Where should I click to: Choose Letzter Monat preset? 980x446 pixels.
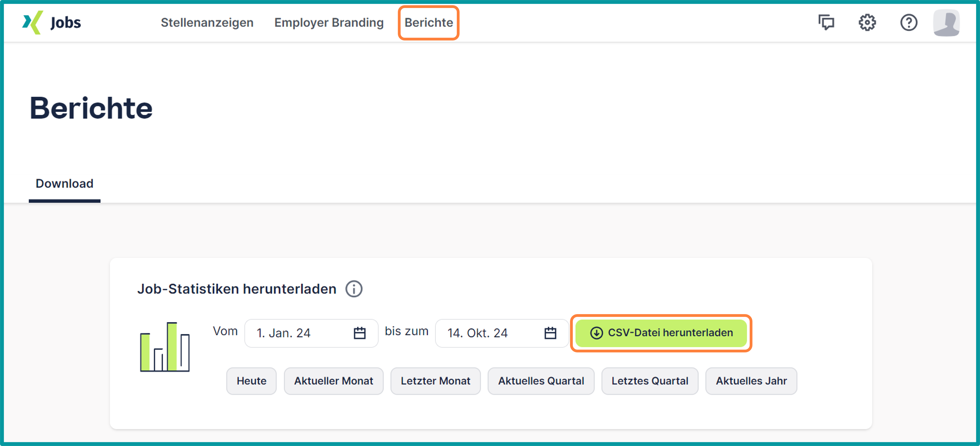click(435, 380)
